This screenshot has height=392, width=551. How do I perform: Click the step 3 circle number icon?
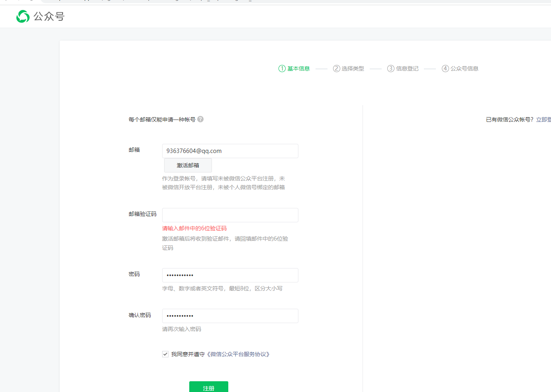point(391,69)
